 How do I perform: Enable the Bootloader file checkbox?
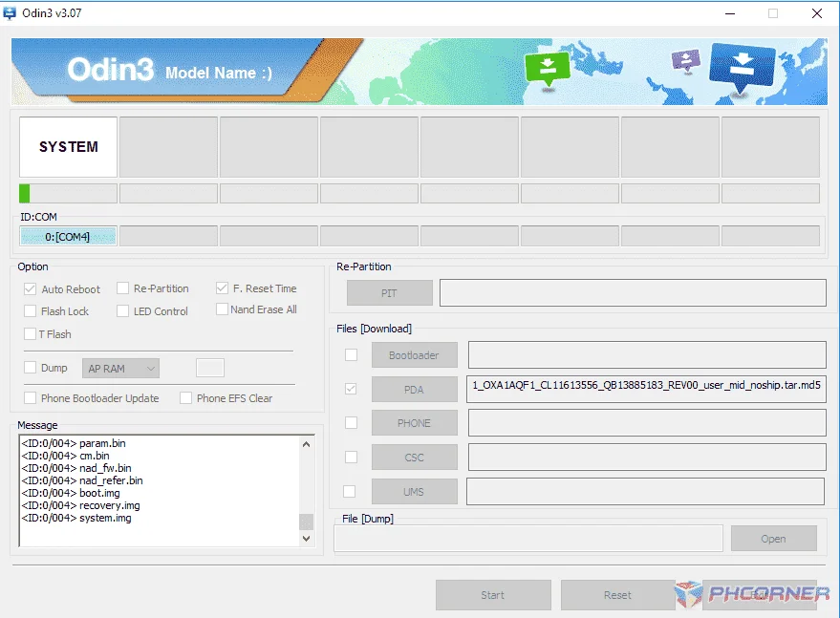tap(351, 354)
